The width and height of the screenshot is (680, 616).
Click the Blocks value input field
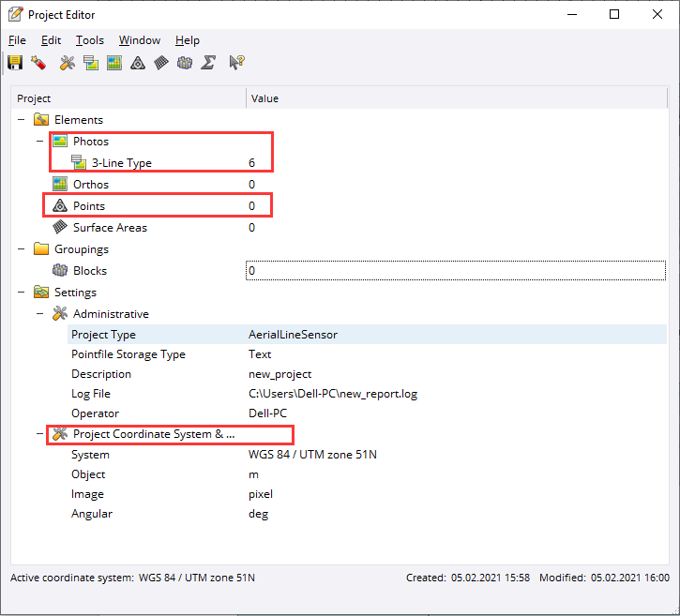tap(456, 271)
